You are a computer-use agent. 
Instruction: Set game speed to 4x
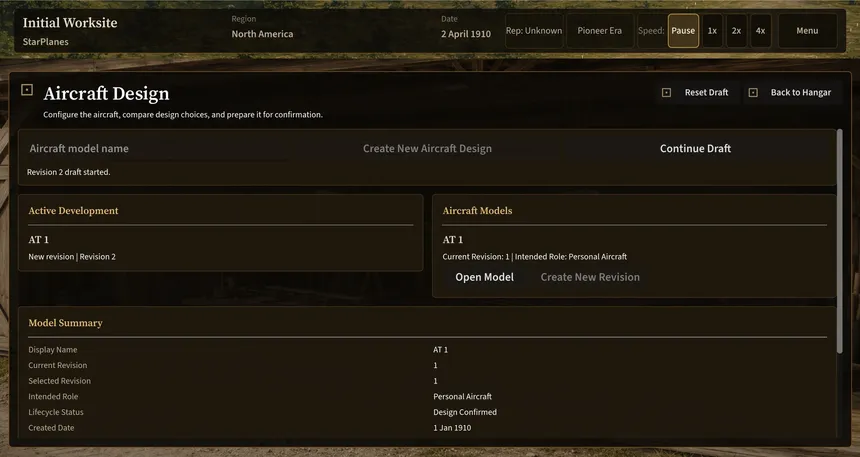[x=760, y=31]
